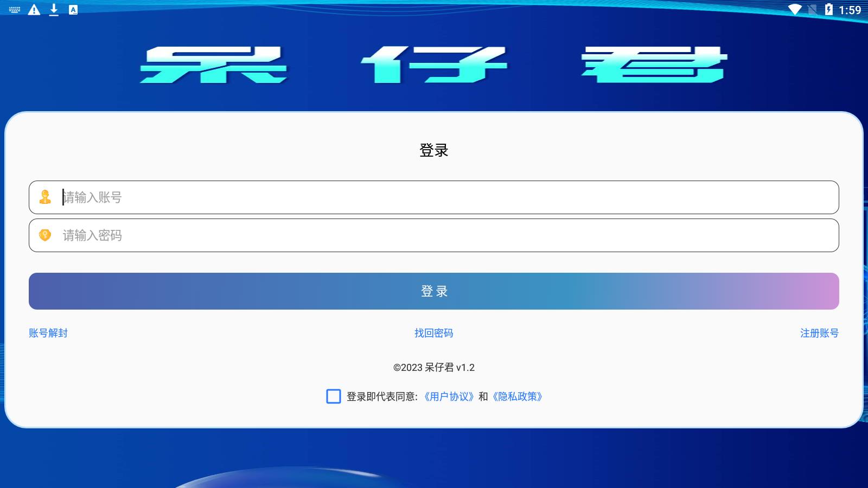Click the key icon in the password field
The width and height of the screenshot is (868, 488).
pyautogui.click(x=46, y=235)
